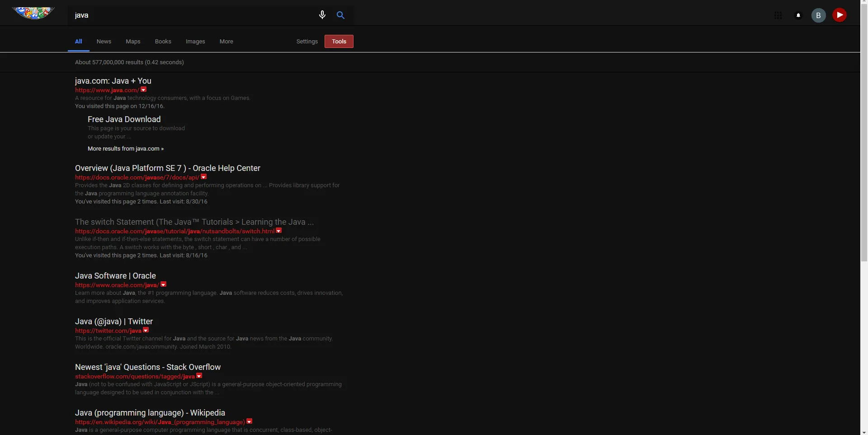Open Overview (Java Platform SE 7) result

pyautogui.click(x=168, y=168)
